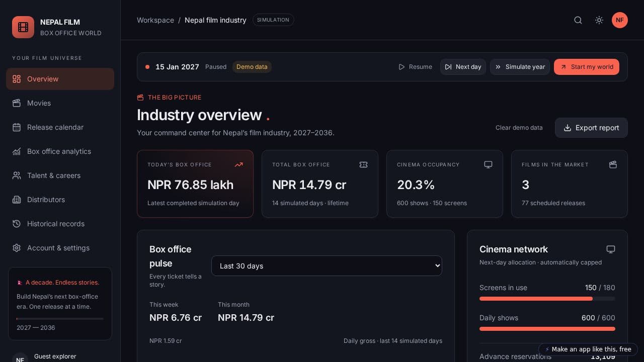Click the Distributors building icon
Viewport: 644px width, 362px height.
pos(17,200)
